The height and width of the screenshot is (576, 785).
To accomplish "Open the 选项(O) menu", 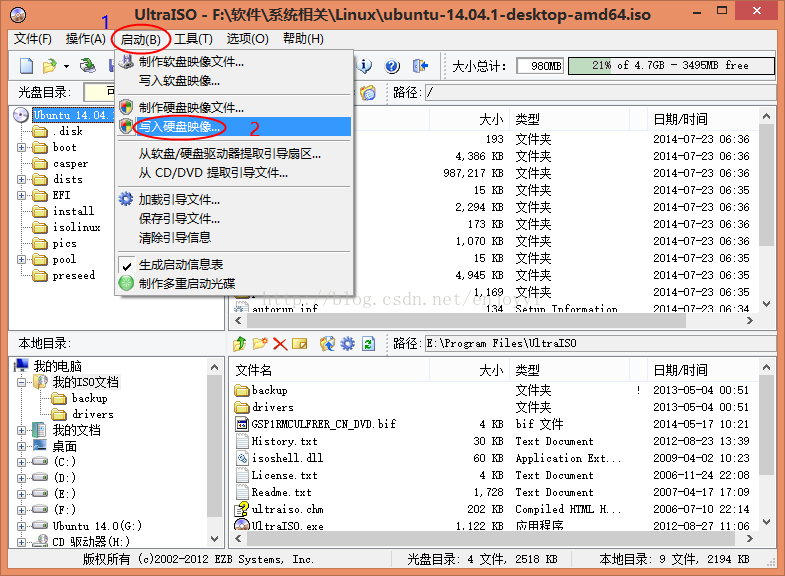I will coord(247,39).
